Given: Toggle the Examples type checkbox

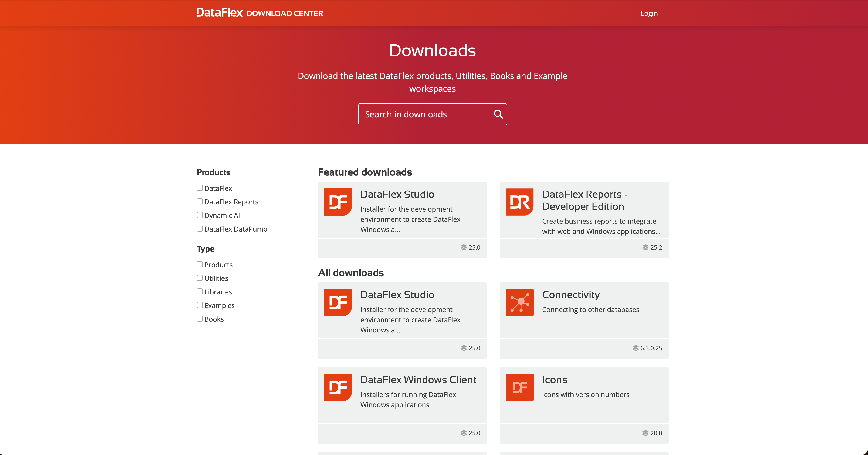Looking at the screenshot, I should coord(200,305).
